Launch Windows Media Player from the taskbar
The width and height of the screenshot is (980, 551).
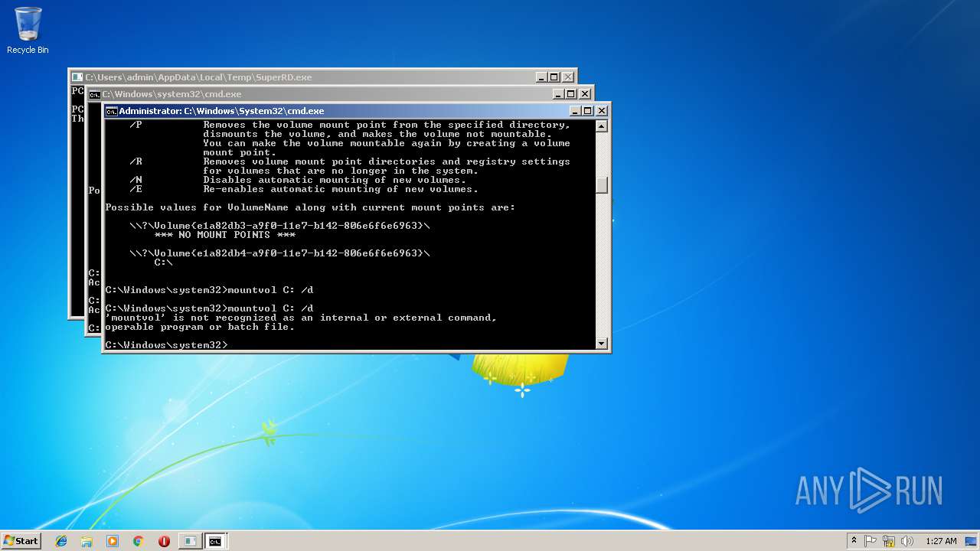[113, 541]
